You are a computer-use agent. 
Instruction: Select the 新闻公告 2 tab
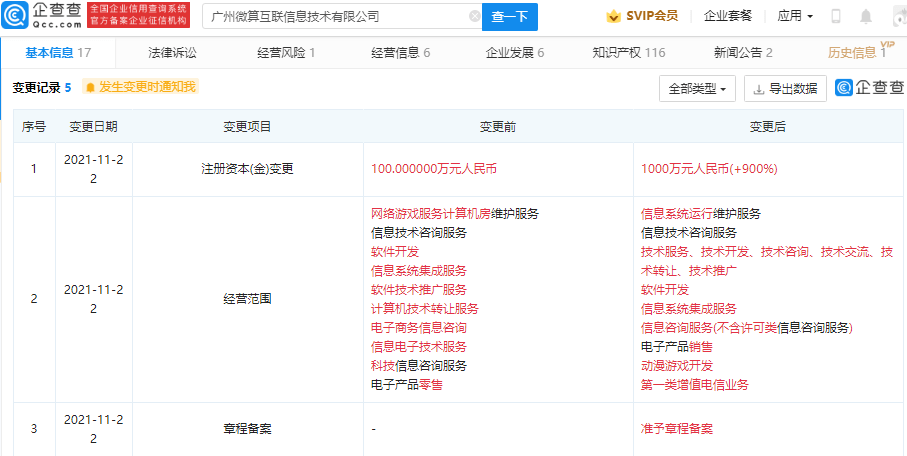(743, 53)
